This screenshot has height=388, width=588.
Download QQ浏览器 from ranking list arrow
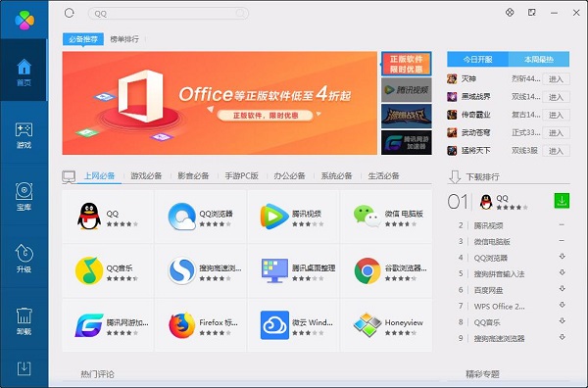563,257
